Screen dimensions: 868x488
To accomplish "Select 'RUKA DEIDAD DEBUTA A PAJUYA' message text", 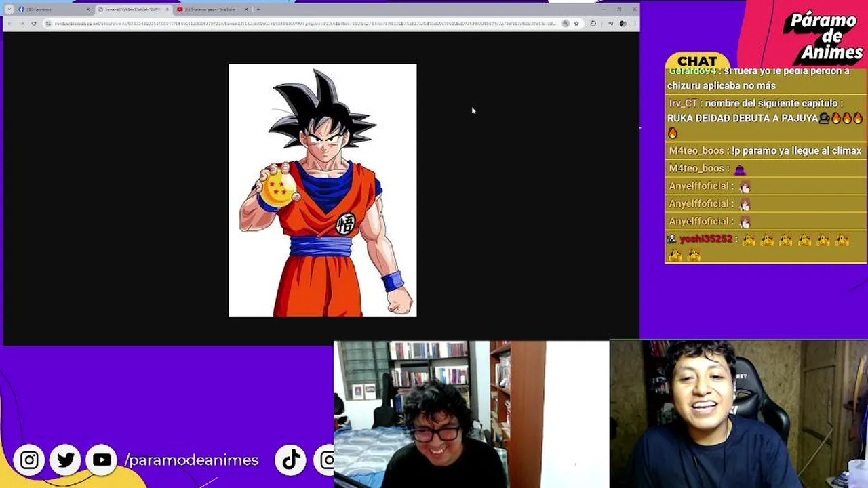I will pos(743,118).
